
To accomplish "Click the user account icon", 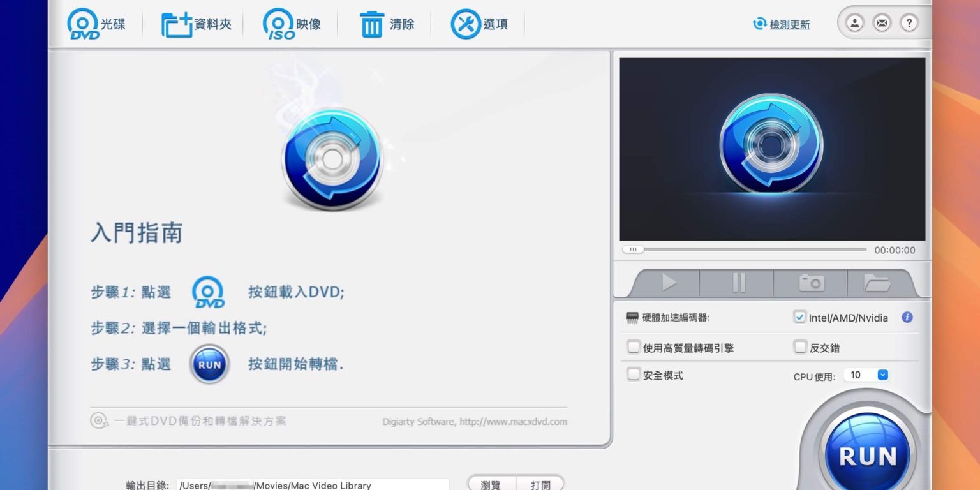I will tap(854, 24).
